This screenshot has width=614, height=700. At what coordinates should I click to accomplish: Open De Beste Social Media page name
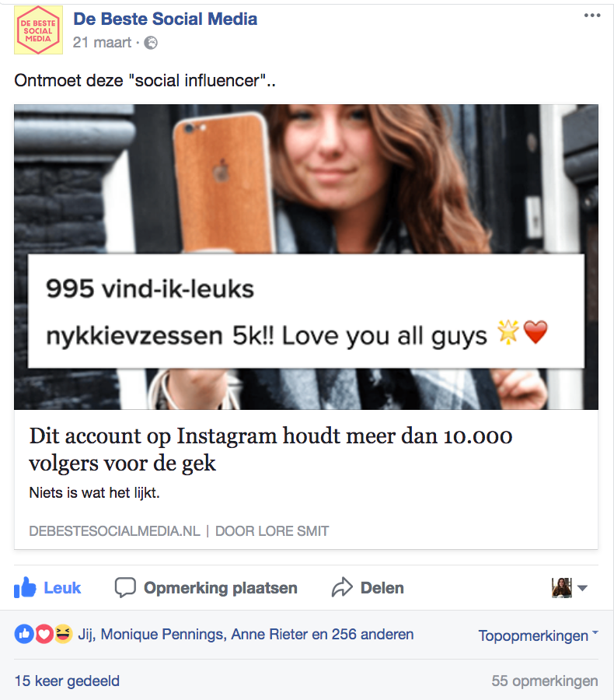pyautogui.click(x=165, y=19)
